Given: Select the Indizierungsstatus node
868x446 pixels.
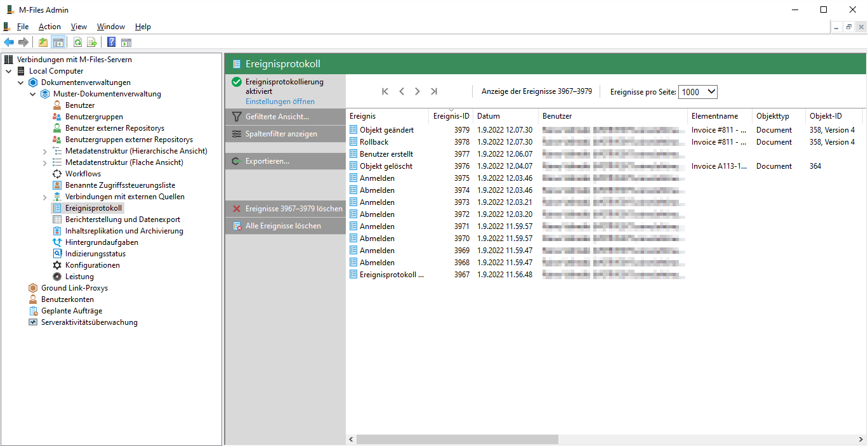Looking at the screenshot, I should click(x=95, y=254).
